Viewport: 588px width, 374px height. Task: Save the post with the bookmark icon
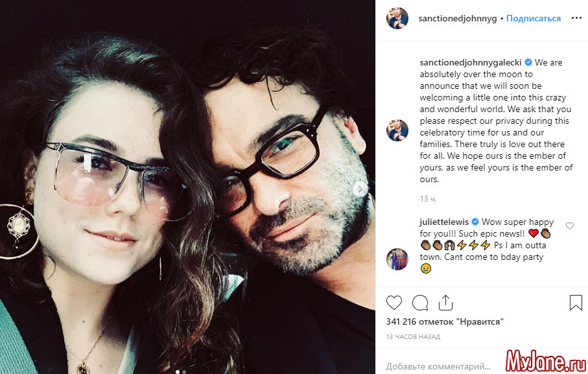pos(576,303)
